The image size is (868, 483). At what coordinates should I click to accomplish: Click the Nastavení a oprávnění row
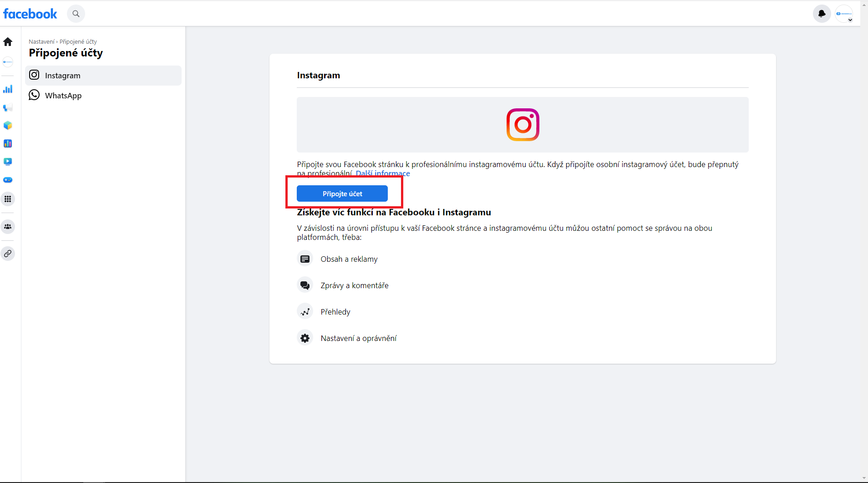[347, 338]
